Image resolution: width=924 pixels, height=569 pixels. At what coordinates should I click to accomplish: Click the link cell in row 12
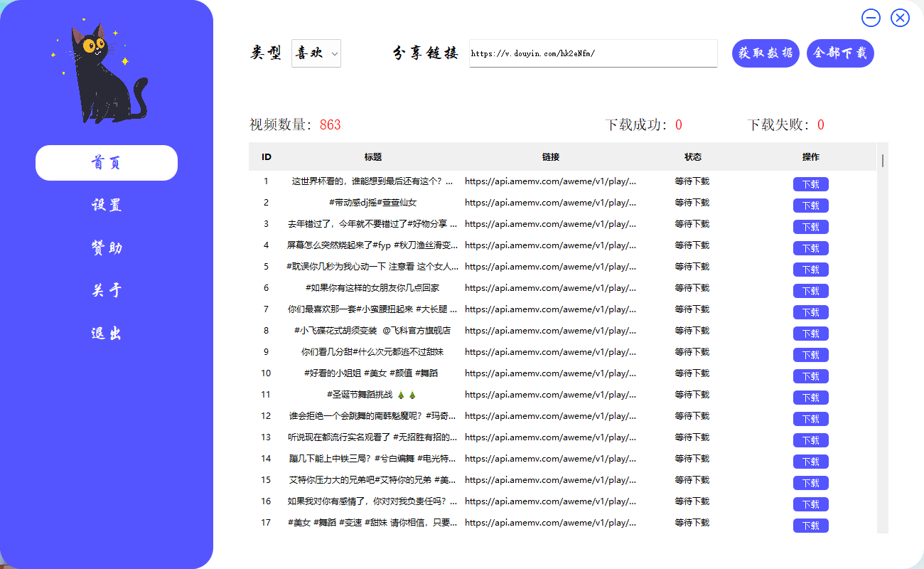pyautogui.click(x=550, y=416)
